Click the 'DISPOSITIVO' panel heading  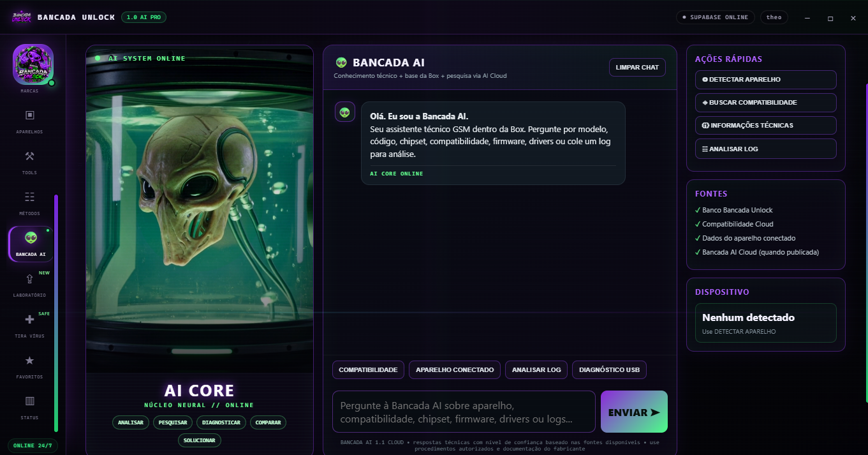[722, 292]
